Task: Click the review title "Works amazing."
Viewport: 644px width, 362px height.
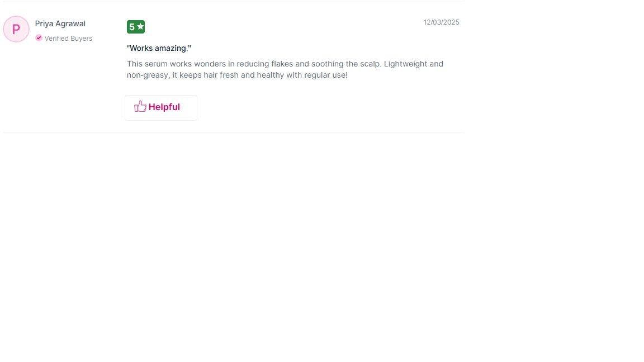Action: point(159,48)
